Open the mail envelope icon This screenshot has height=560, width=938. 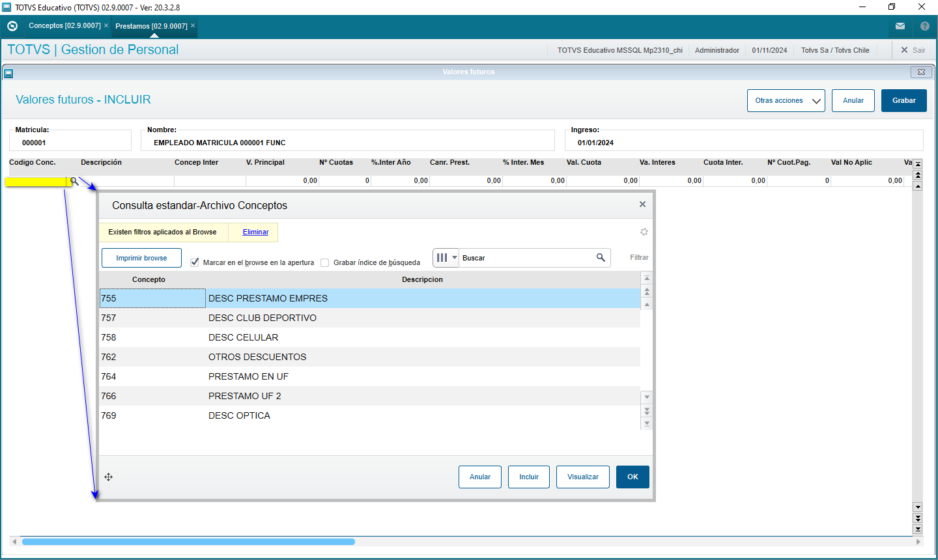coord(900,27)
